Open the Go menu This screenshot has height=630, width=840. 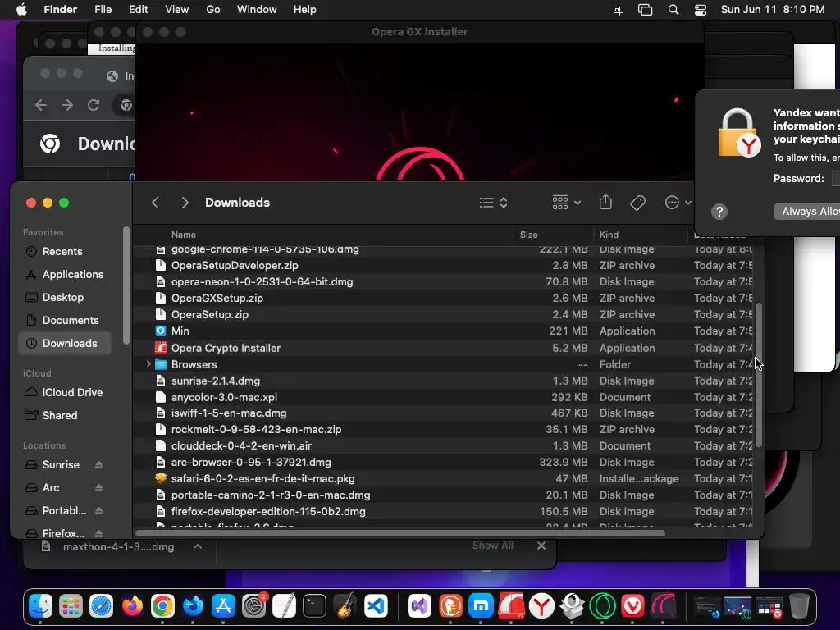coord(213,10)
